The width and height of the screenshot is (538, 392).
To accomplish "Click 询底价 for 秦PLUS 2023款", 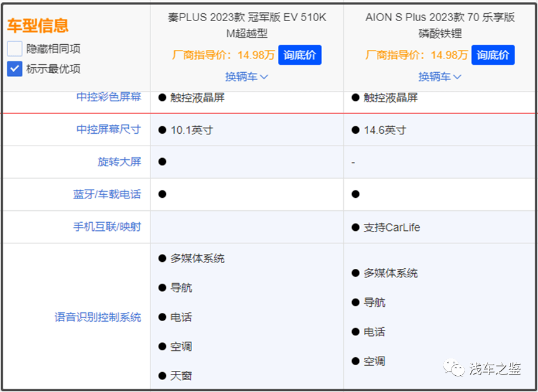I will (300, 55).
